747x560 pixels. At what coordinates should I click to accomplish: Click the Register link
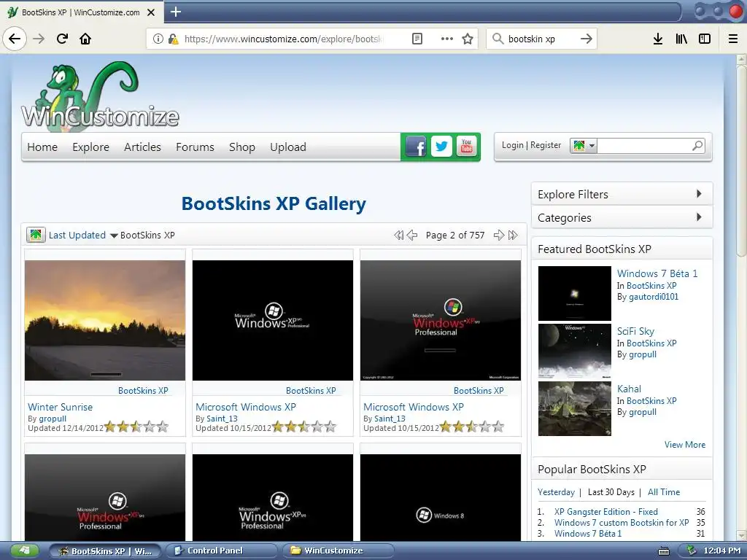(x=546, y=145)
